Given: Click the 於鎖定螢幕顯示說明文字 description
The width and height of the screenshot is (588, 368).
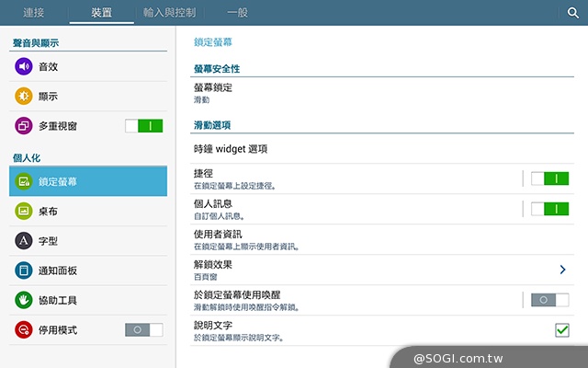Looking at the screenshot, I should (x=239, y=338).
